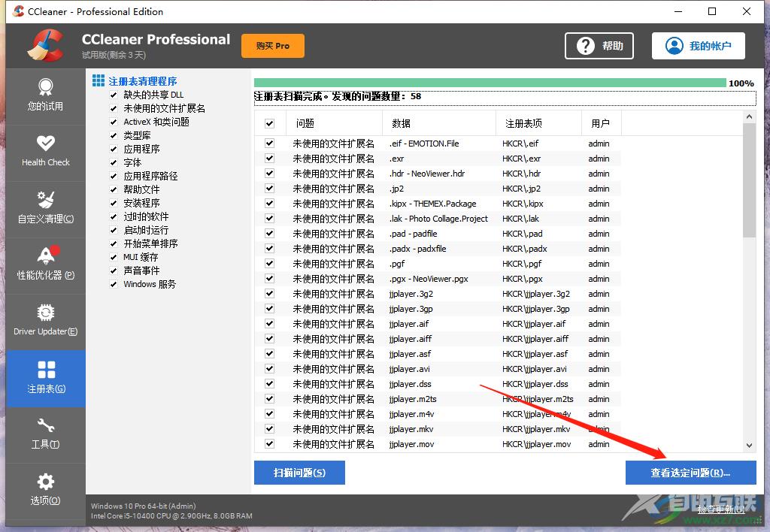The height and width of the screenshot is (532, 770).
Task: Click 帮助 button
Action: pos(599,46)
